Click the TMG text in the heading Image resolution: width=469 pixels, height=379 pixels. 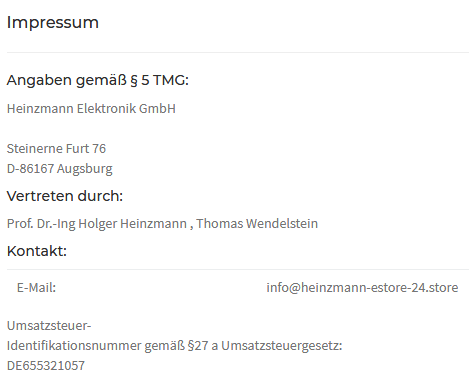[171, 80]
